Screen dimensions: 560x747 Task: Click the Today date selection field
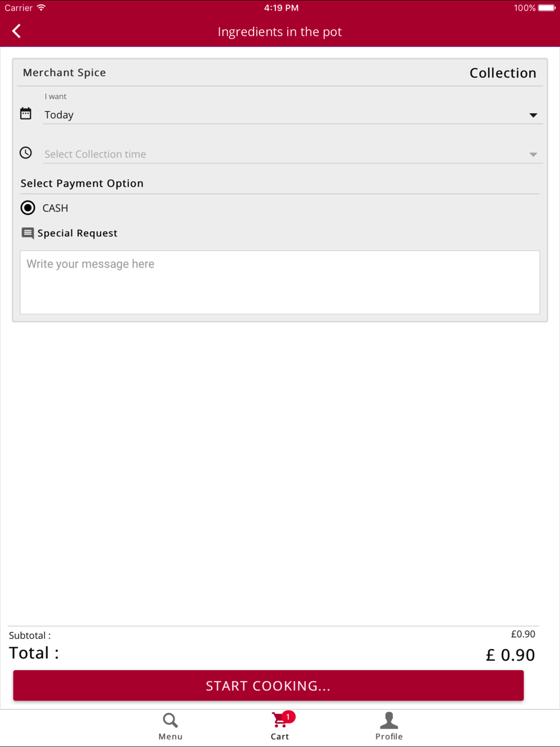pos(280,115)
